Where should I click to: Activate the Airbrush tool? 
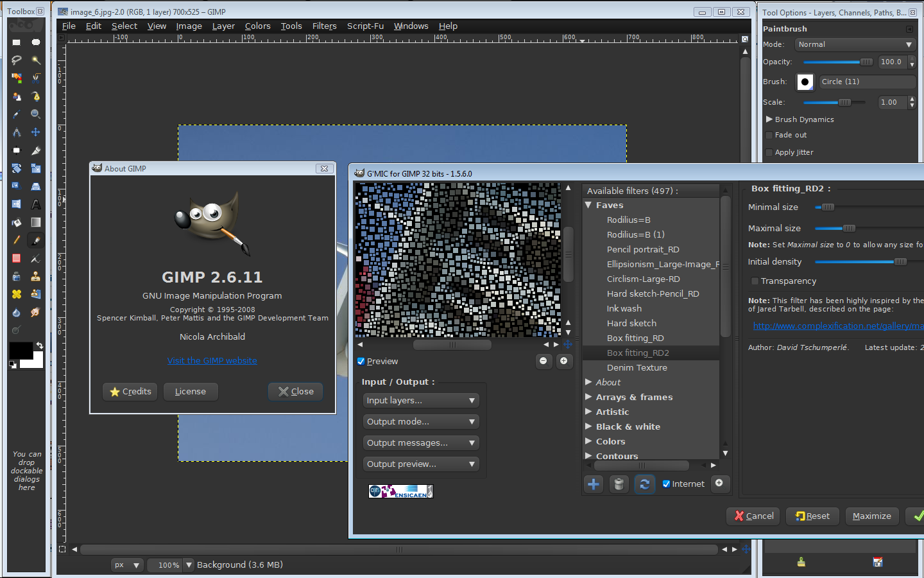click(36, 258)
